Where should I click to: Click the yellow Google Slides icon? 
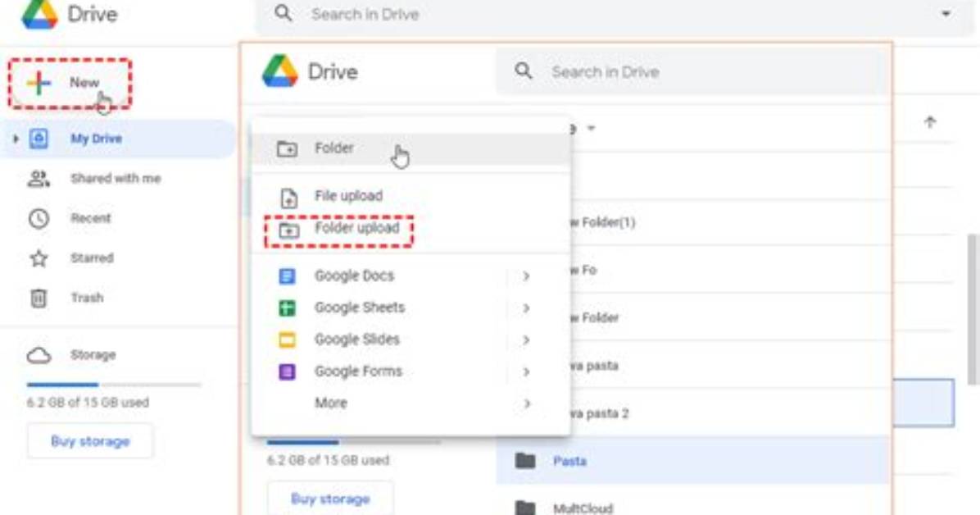[287, 340]
